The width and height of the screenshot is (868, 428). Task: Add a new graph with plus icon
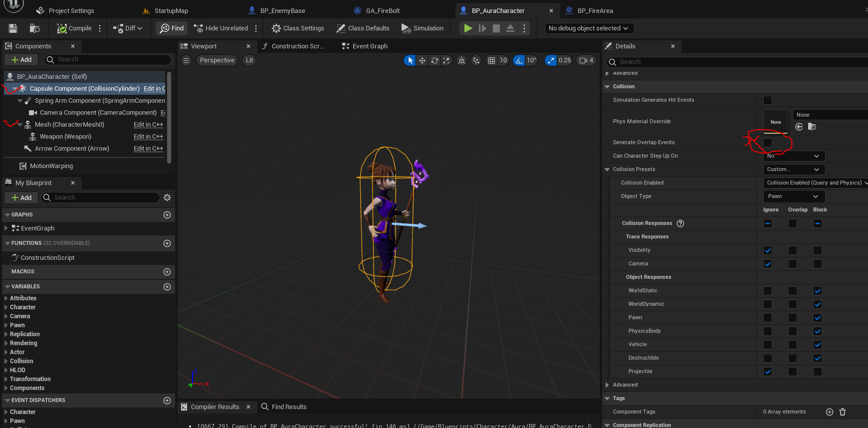[167, 215]
